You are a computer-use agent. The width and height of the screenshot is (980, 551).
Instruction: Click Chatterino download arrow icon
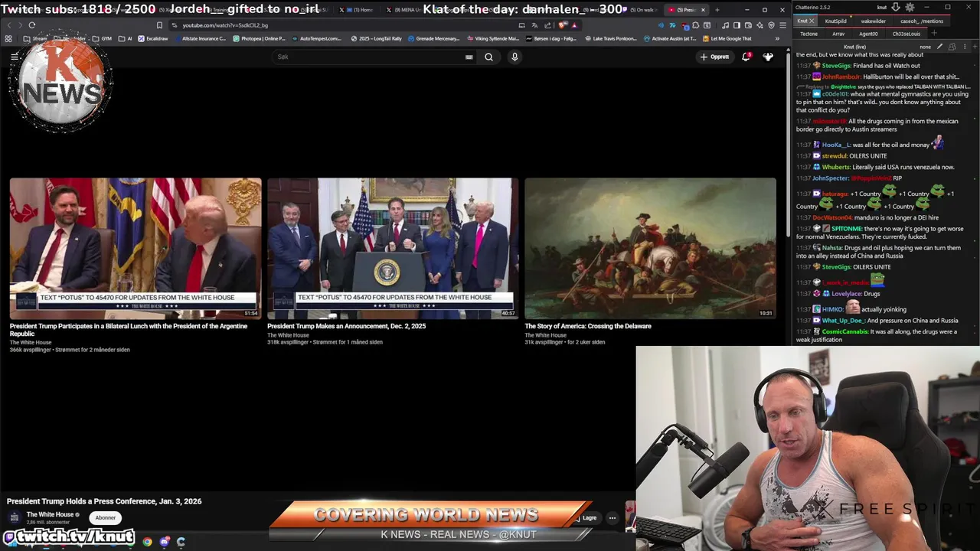click(895, 8)
